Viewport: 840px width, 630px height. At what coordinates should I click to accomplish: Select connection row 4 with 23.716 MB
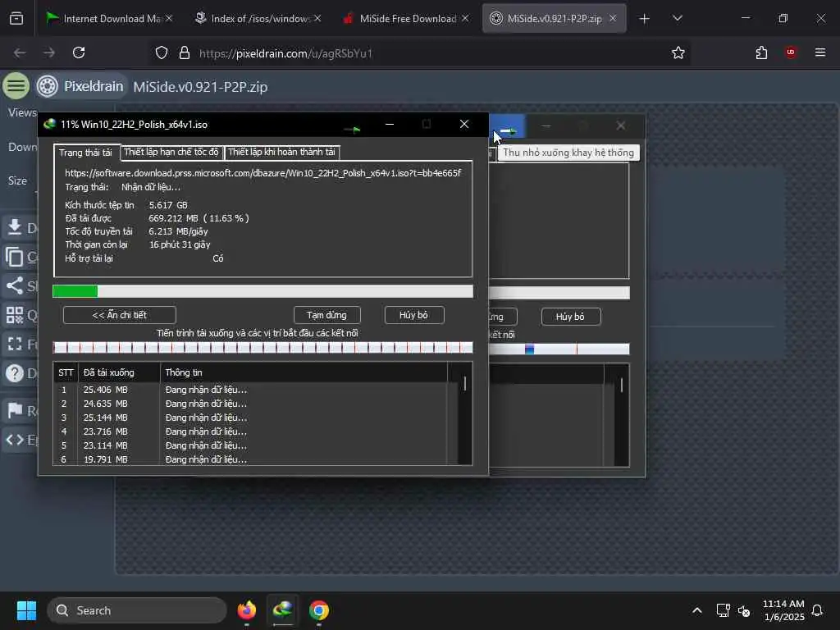tap(250, 431)
